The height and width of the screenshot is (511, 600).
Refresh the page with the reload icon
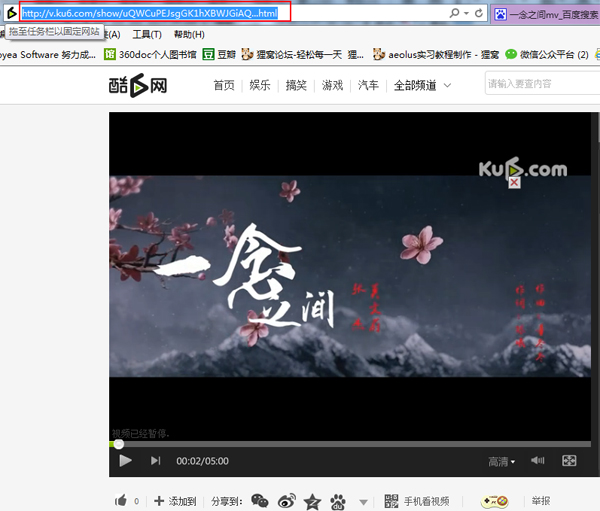[x=479, y=13]
